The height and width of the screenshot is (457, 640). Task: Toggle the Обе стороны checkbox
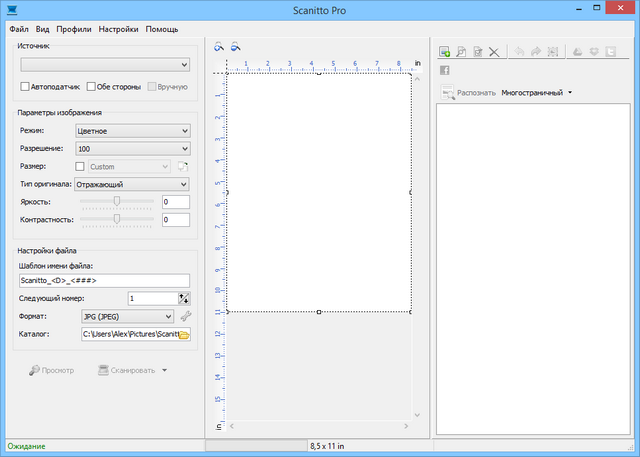point(91,87)
